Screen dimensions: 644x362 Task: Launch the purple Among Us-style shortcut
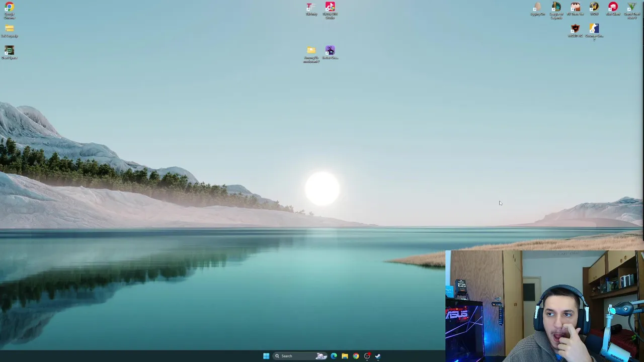(x=330, y=53)
